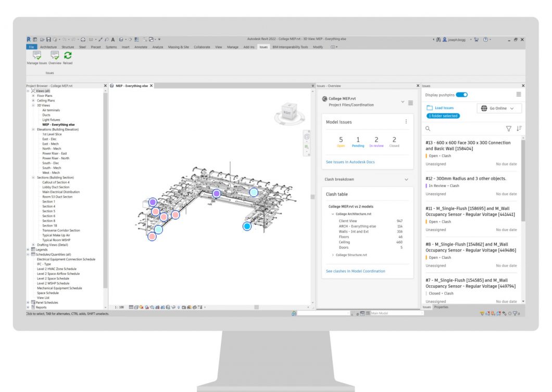The height and width of the screenshot is (392, 552).
Task: Click the Manage Issues ribbon icon
Action: (37, 55)
